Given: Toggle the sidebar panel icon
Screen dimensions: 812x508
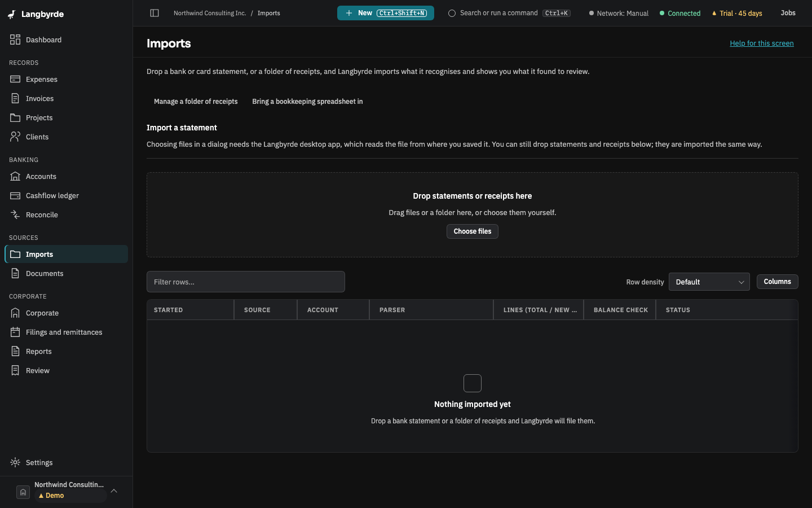Looking at the screenshot, I should pos(155,13).
